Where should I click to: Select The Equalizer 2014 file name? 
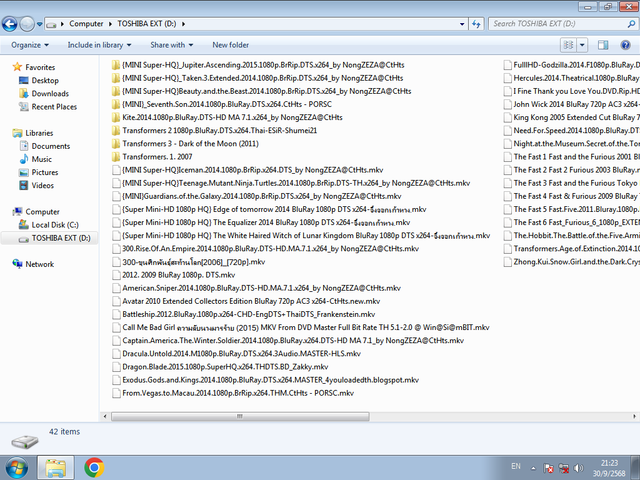coord(266,222)
